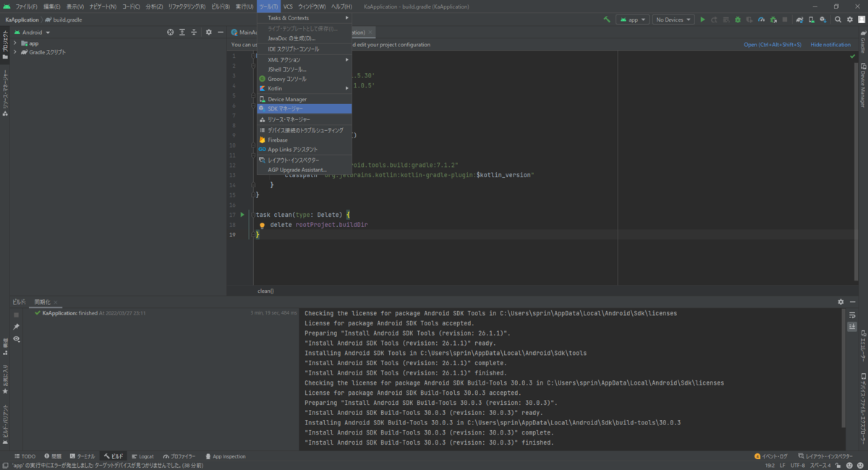The height and width of the screenshot is (470, 868).
Task: Select Device Manager menu entry
Action: point(305,99)
